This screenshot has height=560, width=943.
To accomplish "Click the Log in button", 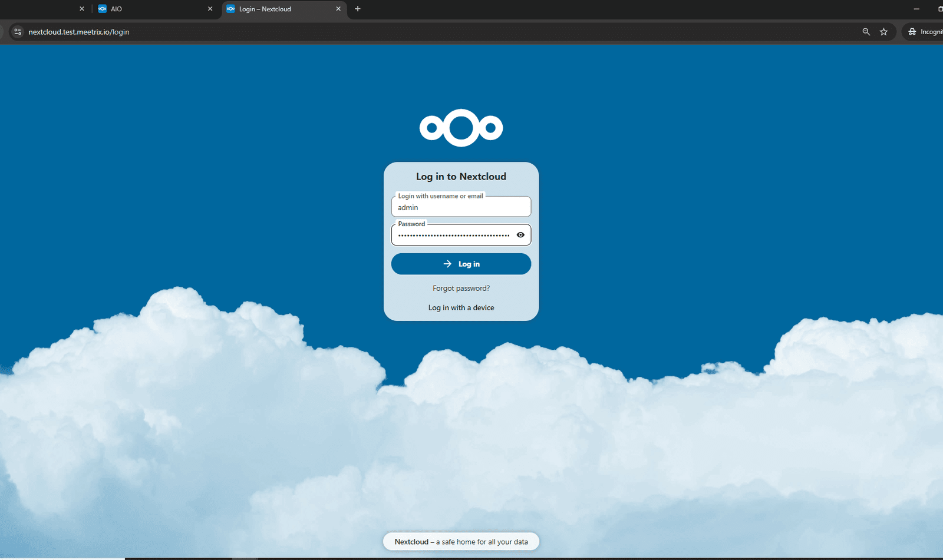I will pyautogui.click(x=461, y=264).
